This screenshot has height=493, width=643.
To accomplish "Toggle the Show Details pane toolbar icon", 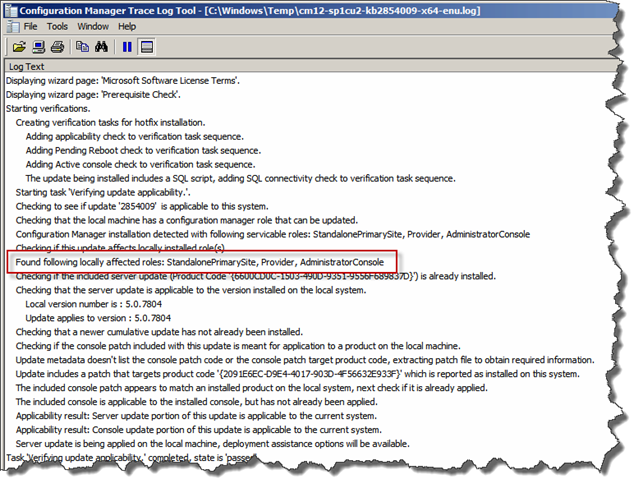I will [x=147, y=47].
